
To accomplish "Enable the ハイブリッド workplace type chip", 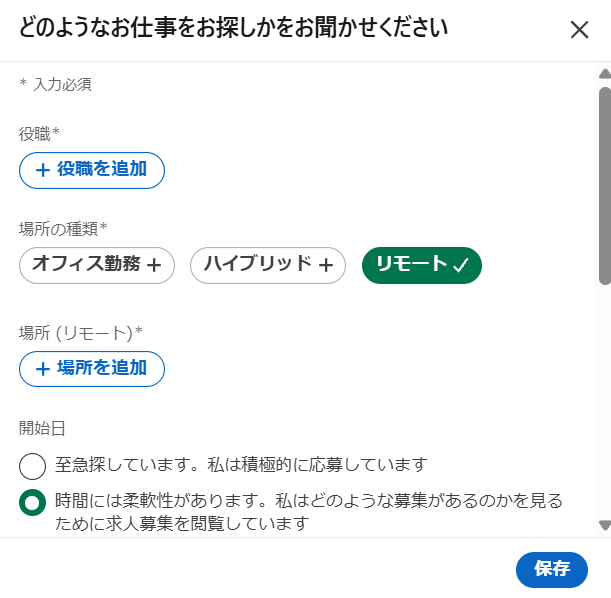I will pyautogui.click(x=267, y=265).
